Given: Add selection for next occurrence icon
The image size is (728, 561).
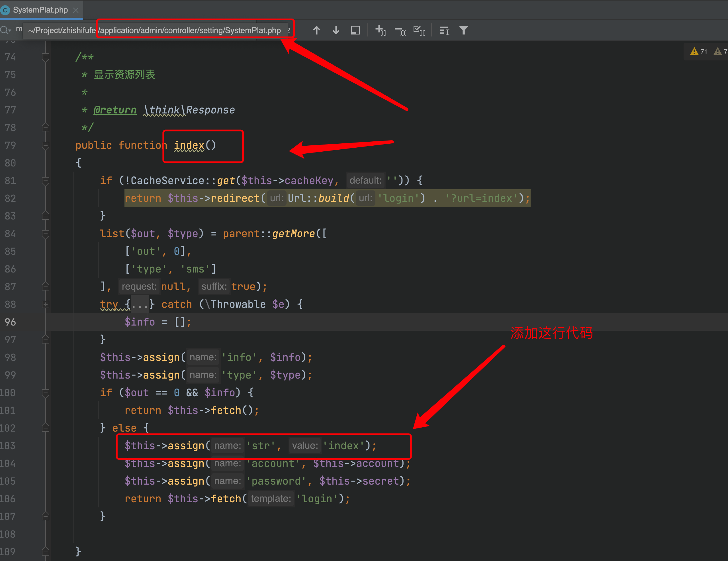Looking at the screenshot, I should (x=381, y=30).
